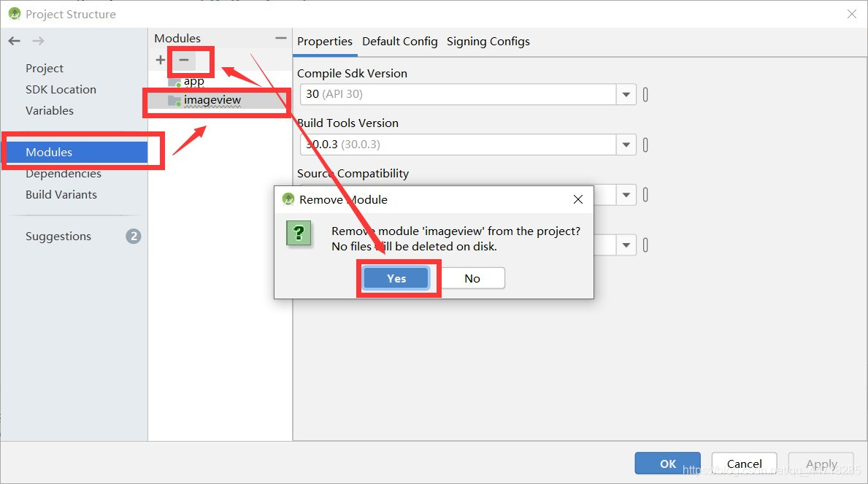Open the Dependencies section
The image size is (868, 484).
pyautogui.click(x=63, y=173)
